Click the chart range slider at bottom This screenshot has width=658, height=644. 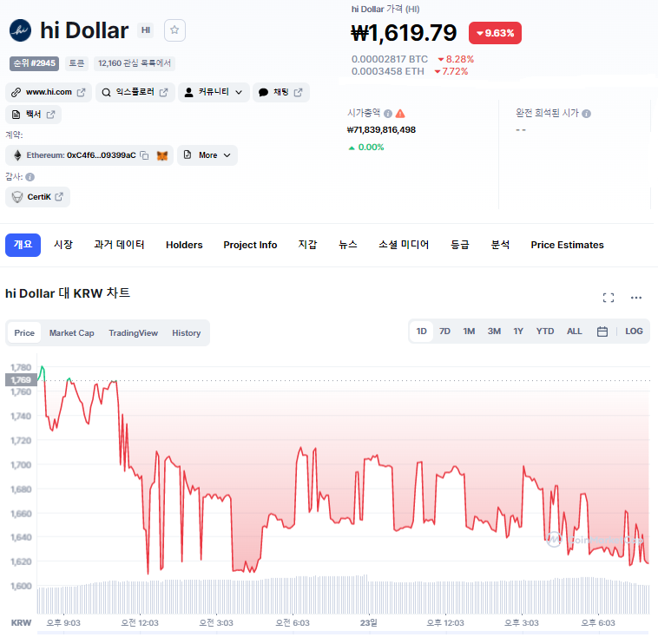[343, 633]
